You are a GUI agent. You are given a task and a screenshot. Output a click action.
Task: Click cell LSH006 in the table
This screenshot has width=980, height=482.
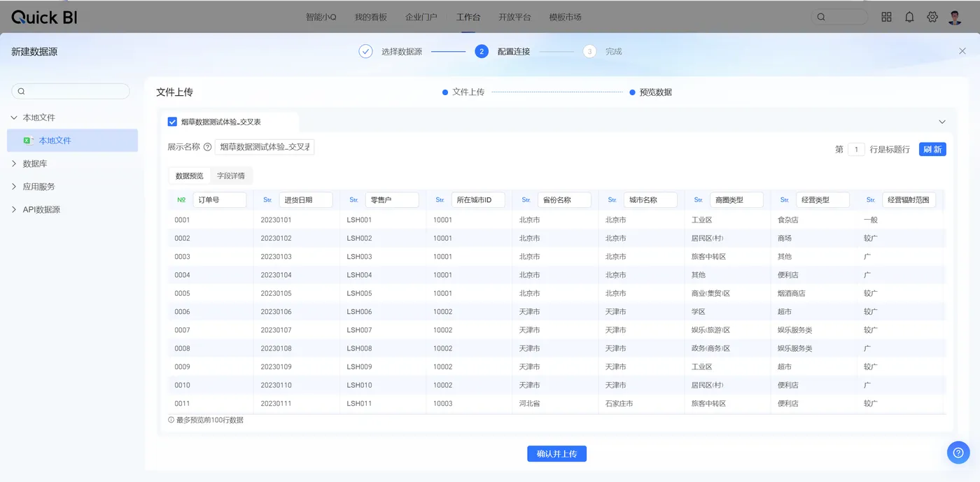(359, 312)
